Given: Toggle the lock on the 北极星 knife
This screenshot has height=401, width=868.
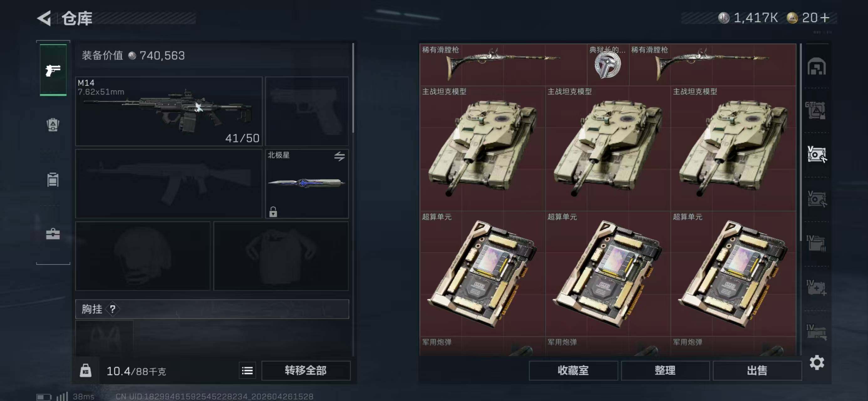Looking at the screenshot, I should 273,212.
